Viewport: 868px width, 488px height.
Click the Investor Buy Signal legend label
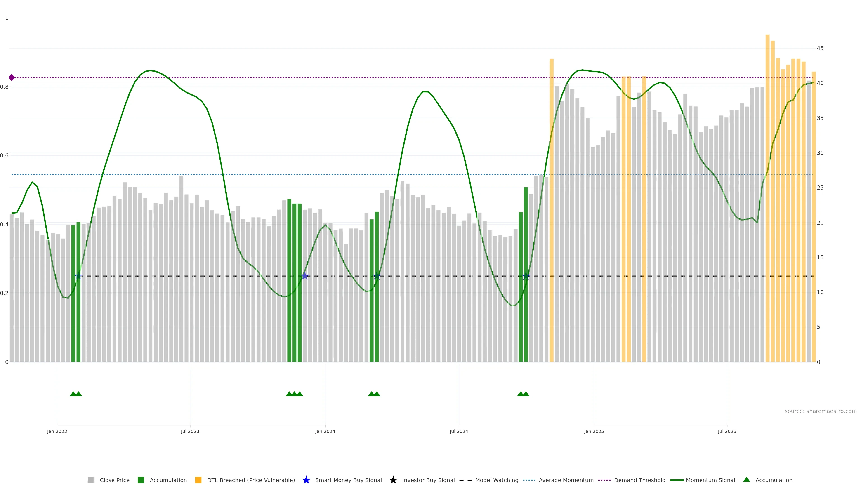click(x=428, y=480)
